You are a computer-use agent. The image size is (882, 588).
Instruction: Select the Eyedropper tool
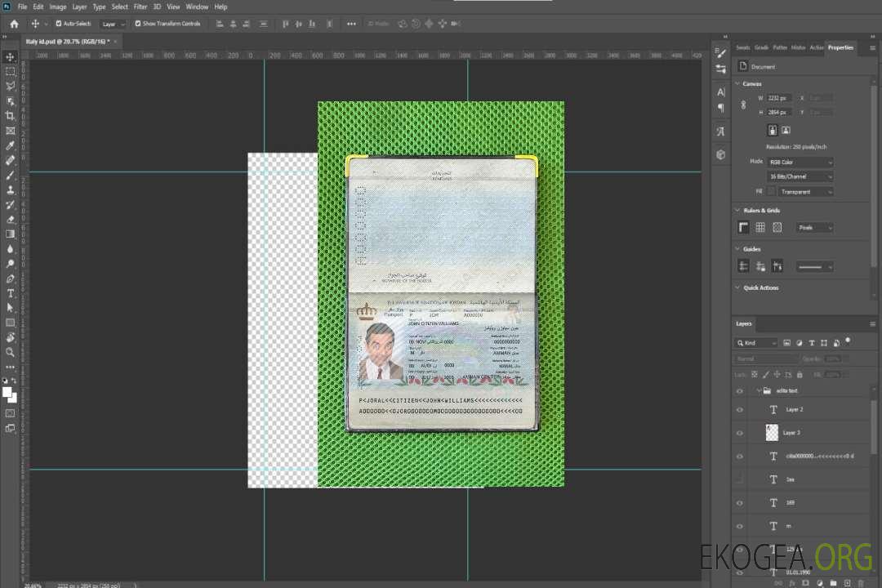coord(10,145)
